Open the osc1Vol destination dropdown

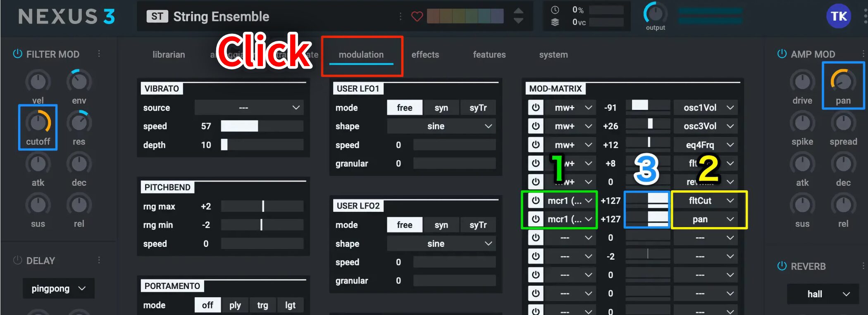[706, 108]
